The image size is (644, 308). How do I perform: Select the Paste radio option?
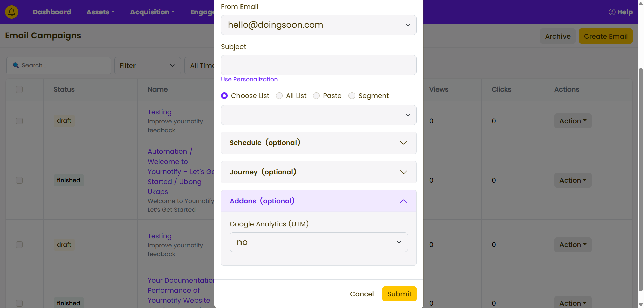coord(316,96)
